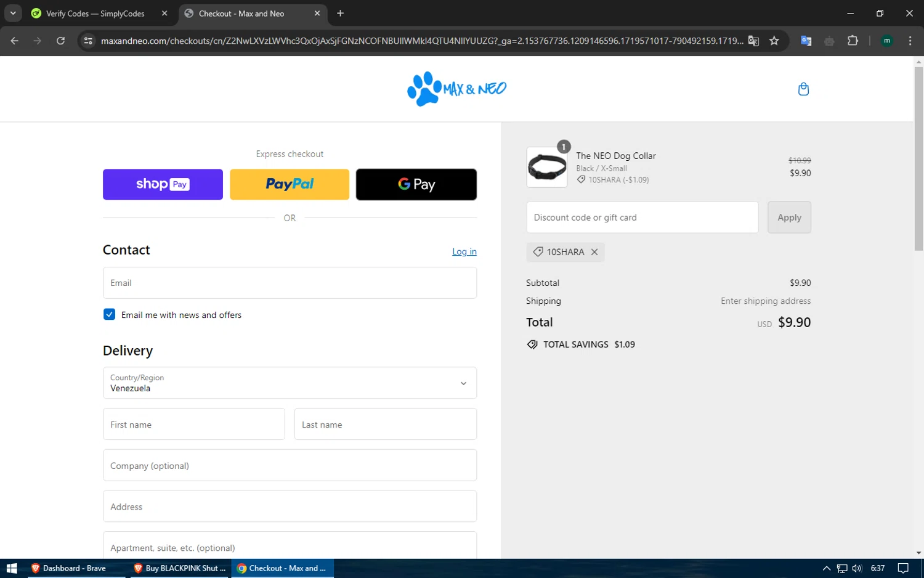Pay with PayPal express checkout

(290, 184)
